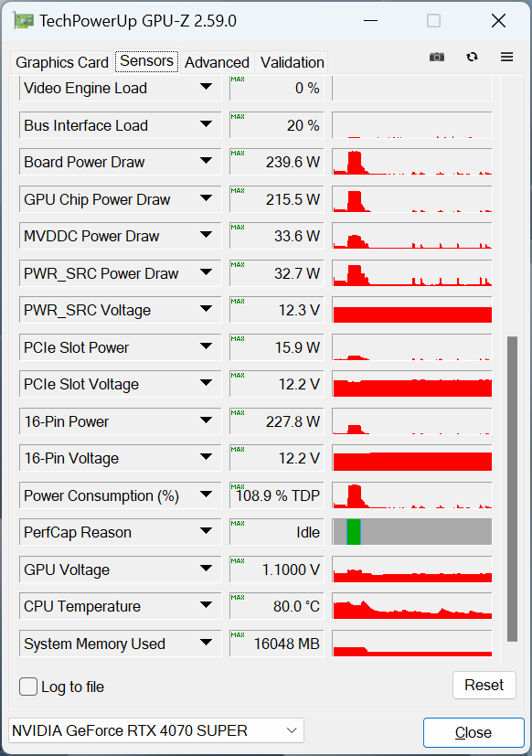532x756 pixels.
Task: Open Bus Interface Load sensor dropdown arrow
Action: click(206, 124)
